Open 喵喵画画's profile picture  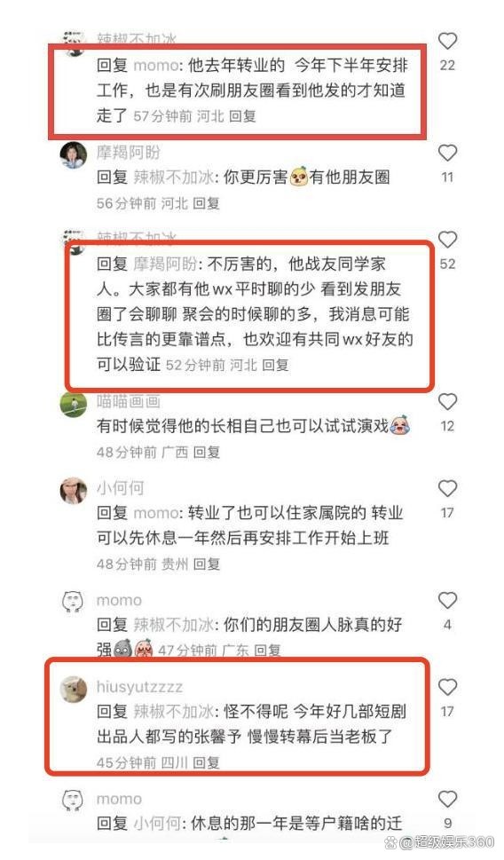[73, 404]
